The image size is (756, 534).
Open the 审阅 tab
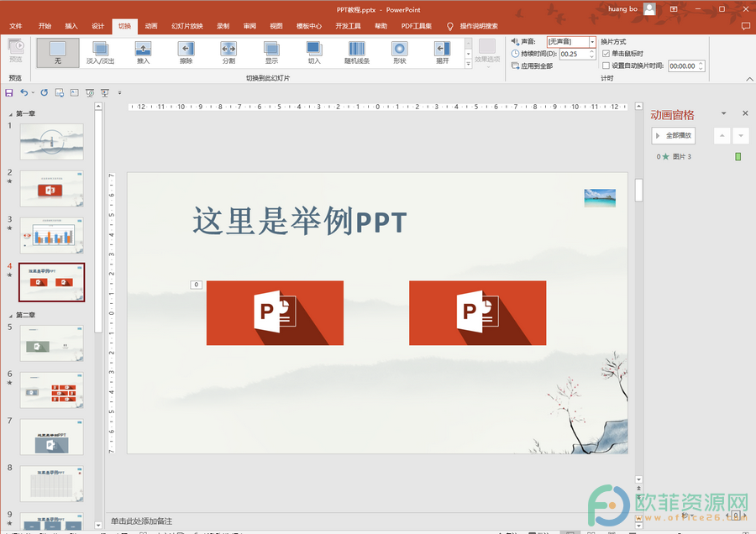tap(249, 26)
